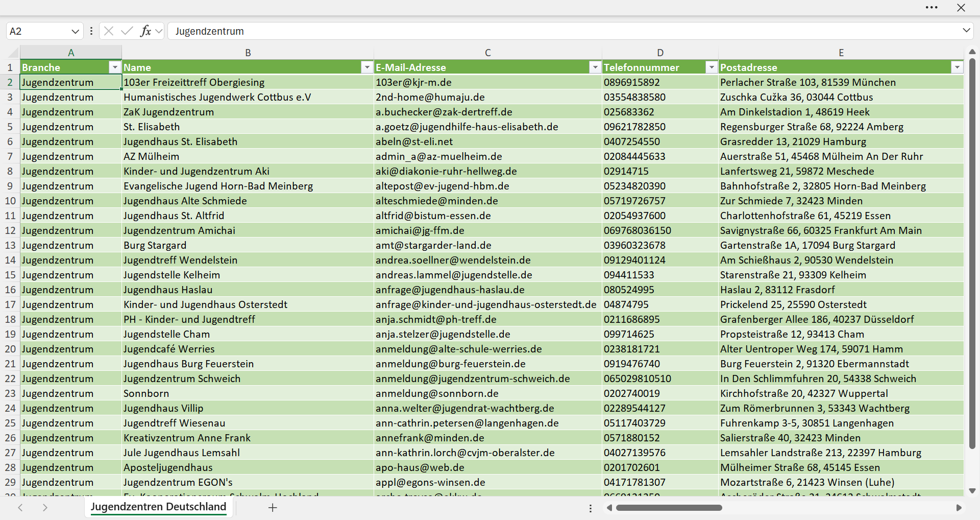The image size is (980, 520).
Task: Click the select-all corner triangle
Action: pos(14,53)
